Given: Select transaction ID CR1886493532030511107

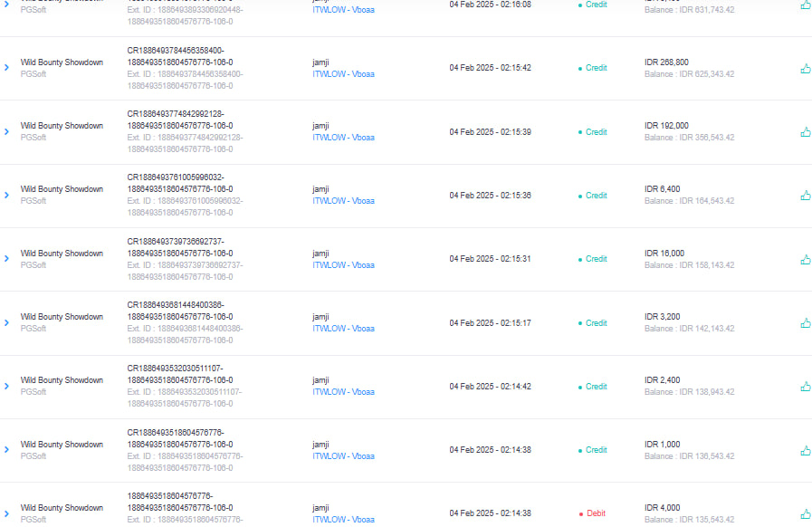Looking at the screenshot, I should click(175, 369).
